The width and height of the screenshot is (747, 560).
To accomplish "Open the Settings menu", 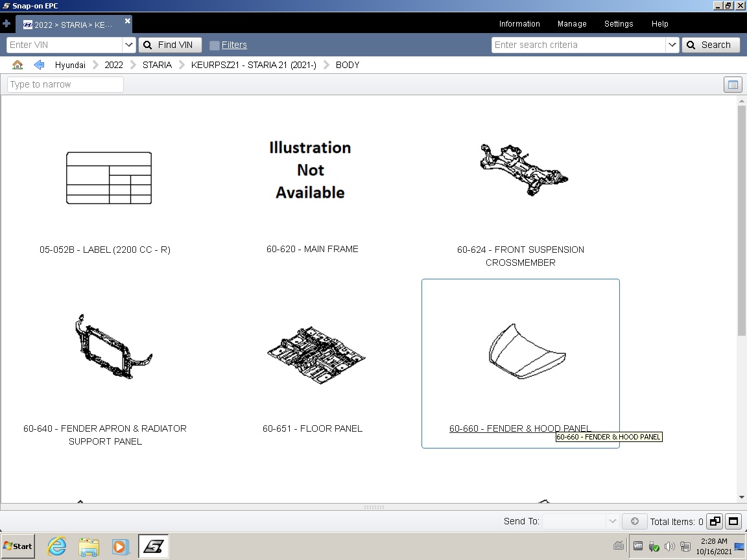I will 618,24.
